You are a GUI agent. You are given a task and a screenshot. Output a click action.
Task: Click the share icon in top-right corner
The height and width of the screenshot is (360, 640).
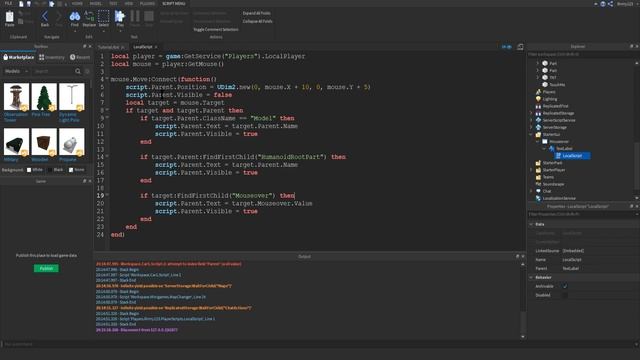[610, 4]
